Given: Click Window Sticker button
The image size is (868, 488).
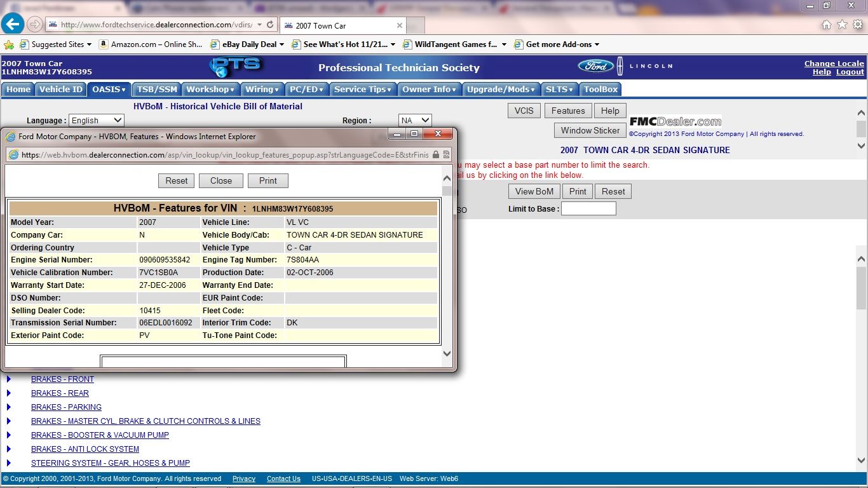Looking at the screenshot, I should click(x=590, y=130).
